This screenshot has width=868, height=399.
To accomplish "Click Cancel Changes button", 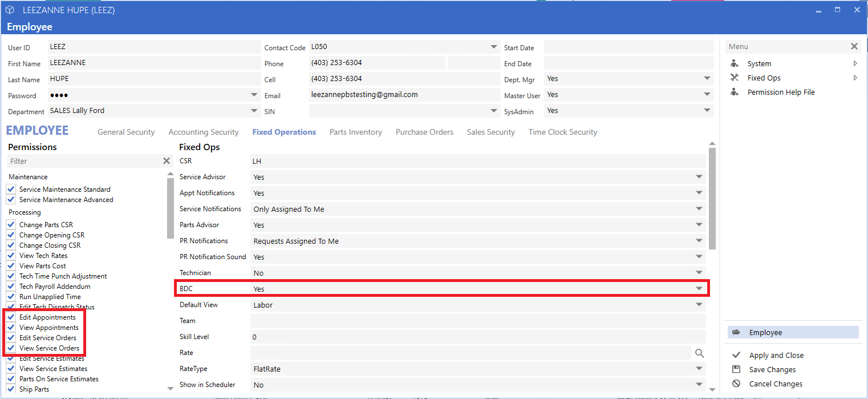I will coord(776,384).
